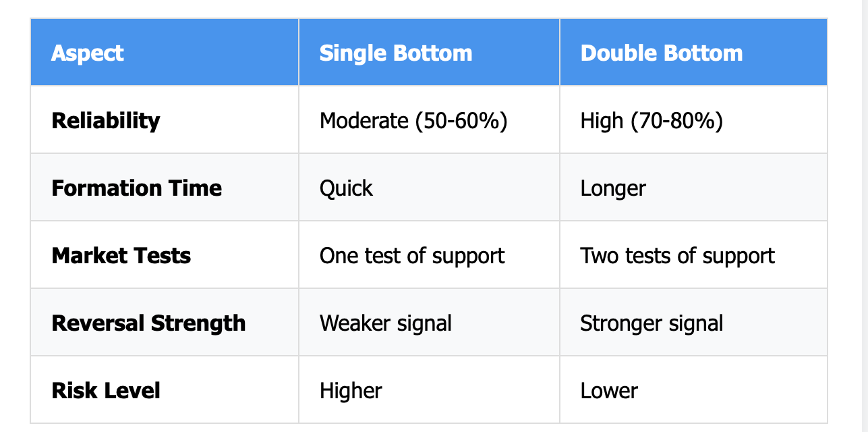Select the Reversal Strength row label

tap(148, 323)
